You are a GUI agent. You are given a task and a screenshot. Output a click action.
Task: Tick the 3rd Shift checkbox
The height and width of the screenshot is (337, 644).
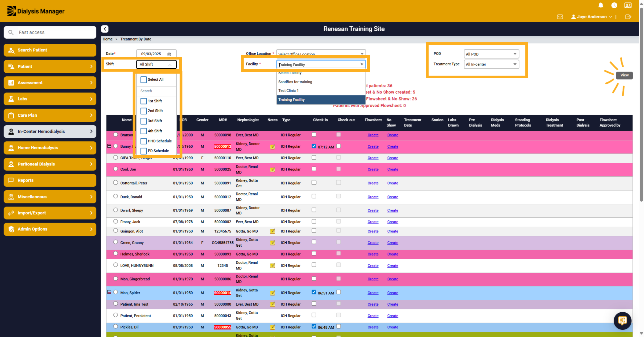click(144, 121)
